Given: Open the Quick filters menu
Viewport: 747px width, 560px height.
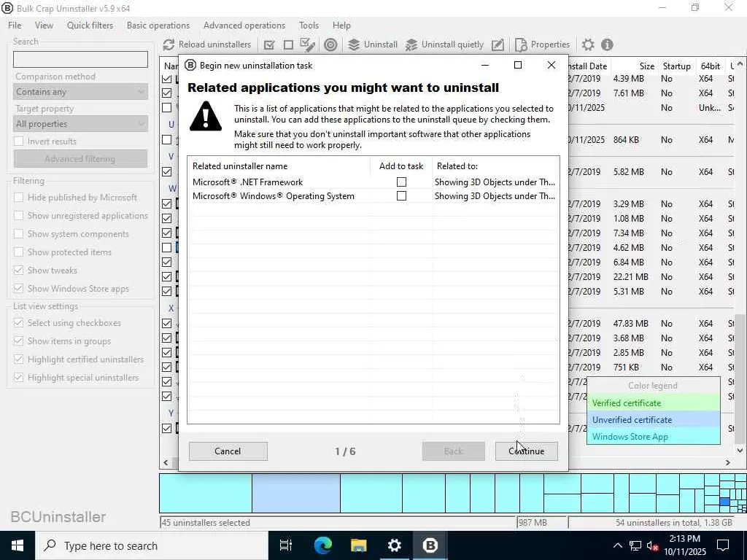Looking at the screenshot, I should 90,26.
